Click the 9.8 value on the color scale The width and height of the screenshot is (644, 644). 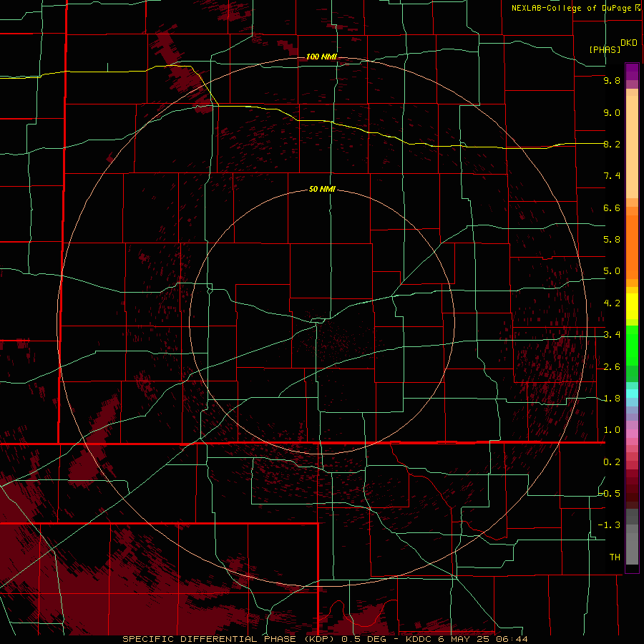click(x=612, y=81)
